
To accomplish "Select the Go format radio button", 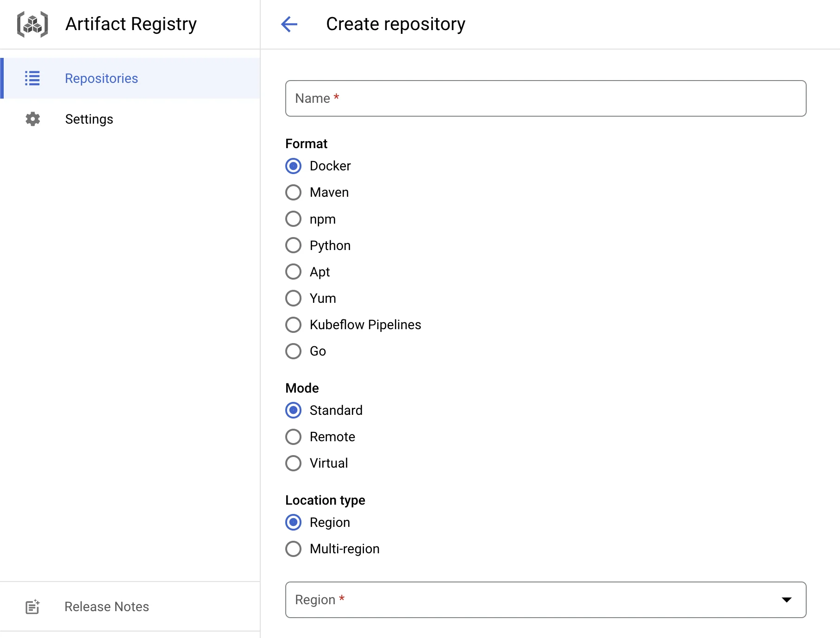I will [294, 351].
